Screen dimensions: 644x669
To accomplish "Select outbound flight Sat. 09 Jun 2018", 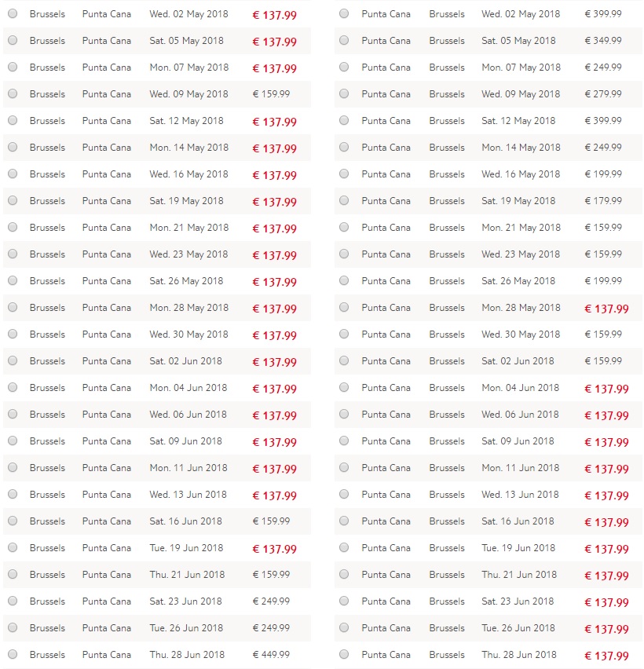I will [13, 441].
